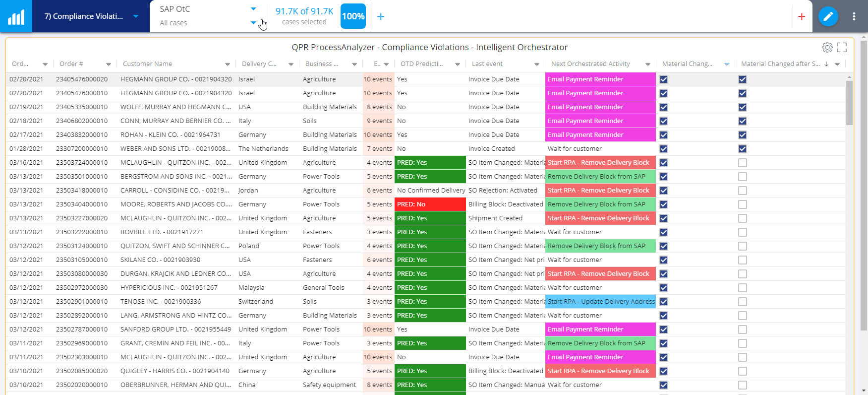
Task: Open filter icon on Last event column
Action: [537, 65]
